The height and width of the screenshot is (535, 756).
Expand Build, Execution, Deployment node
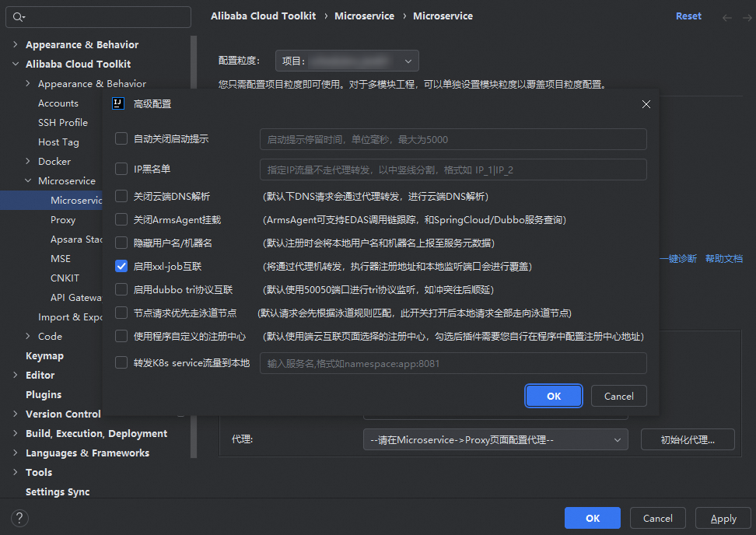tap(16, 433)
